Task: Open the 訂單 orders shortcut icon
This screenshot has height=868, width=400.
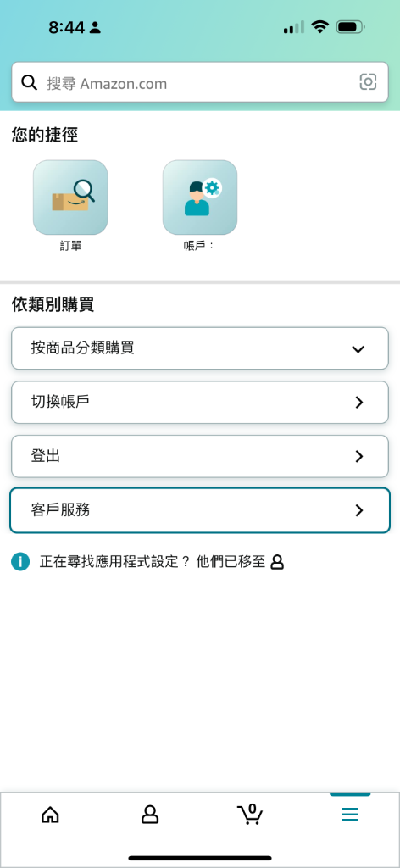Action: point(70,198)
